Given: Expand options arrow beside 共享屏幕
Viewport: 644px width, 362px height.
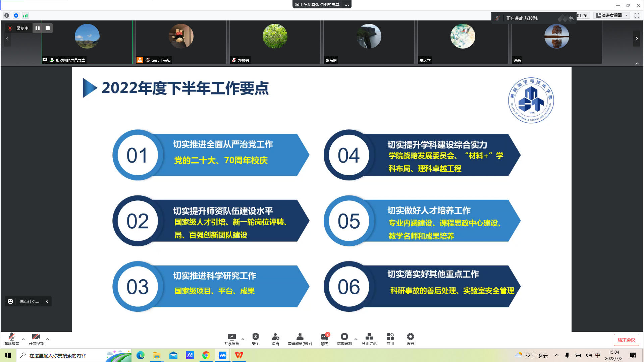Looking at the screenshot, I should click(x=243, y=339).
